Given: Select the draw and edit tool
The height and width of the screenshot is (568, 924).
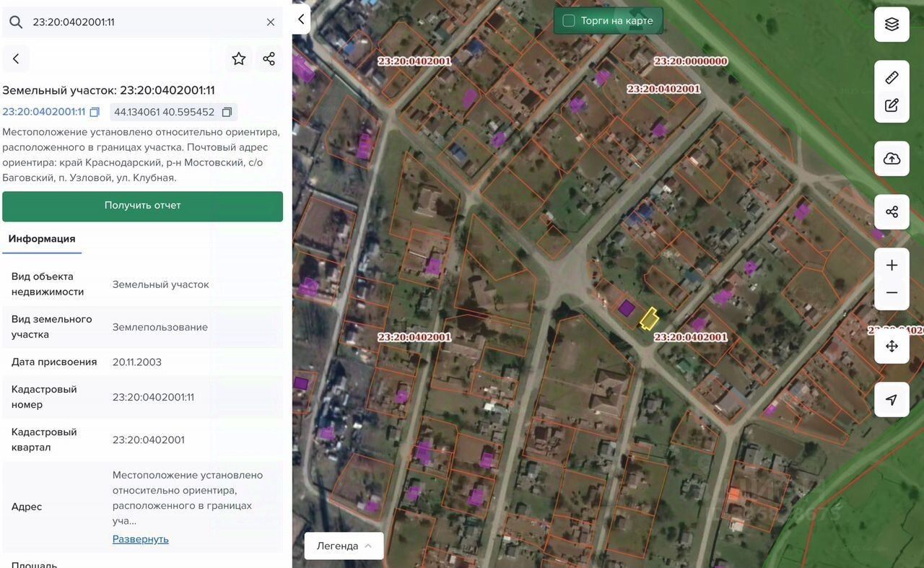Looking at the screenshot, I should [892, 105].
